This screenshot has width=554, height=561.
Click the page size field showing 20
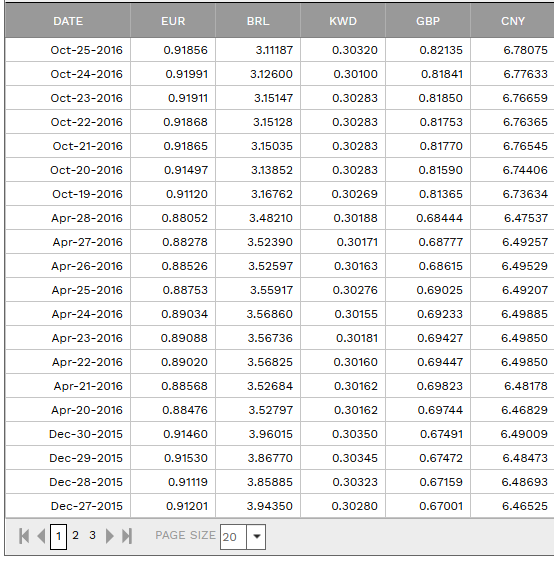point(233,536)
